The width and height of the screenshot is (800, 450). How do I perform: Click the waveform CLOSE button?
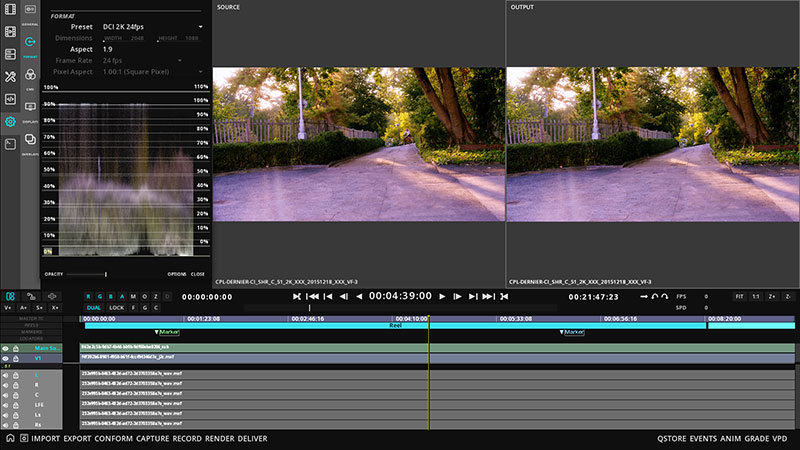point(198,274)
